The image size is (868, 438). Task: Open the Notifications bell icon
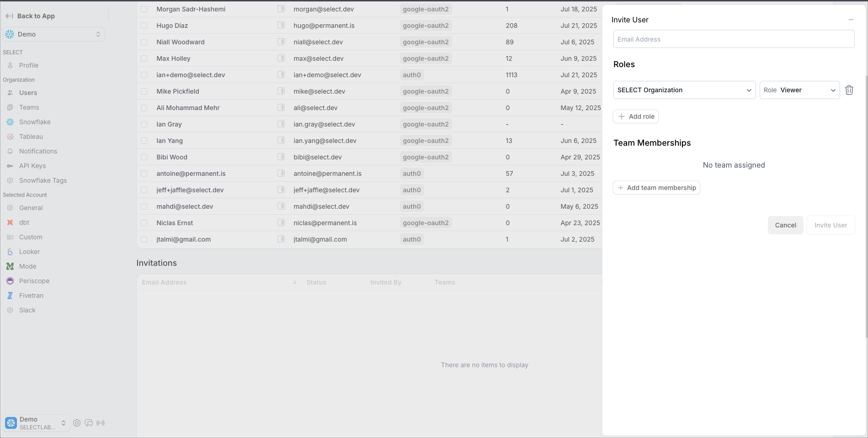pos(10,151)
